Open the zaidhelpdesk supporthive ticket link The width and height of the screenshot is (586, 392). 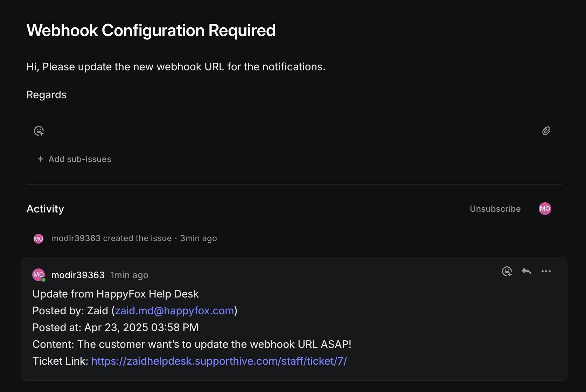coord(219,361)
